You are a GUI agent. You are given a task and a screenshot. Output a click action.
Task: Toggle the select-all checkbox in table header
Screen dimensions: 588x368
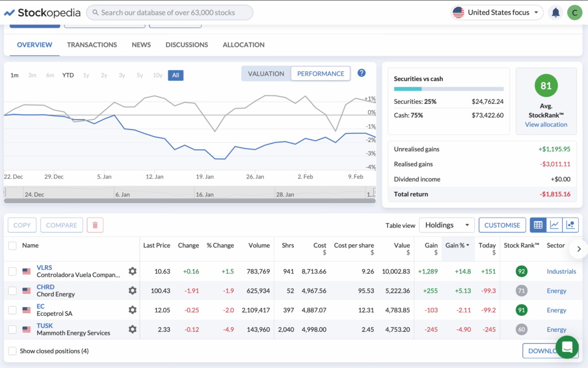tap(13, 246)
